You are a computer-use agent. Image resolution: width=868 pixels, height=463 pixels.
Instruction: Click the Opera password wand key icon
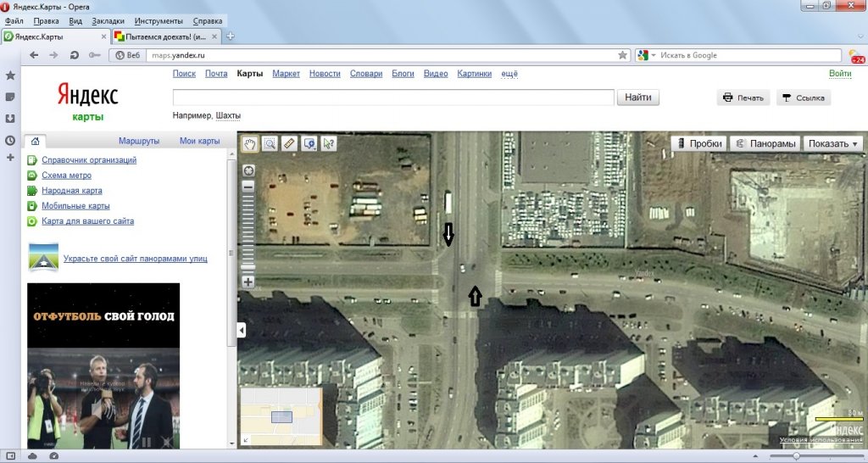click(x=95, y=55)
